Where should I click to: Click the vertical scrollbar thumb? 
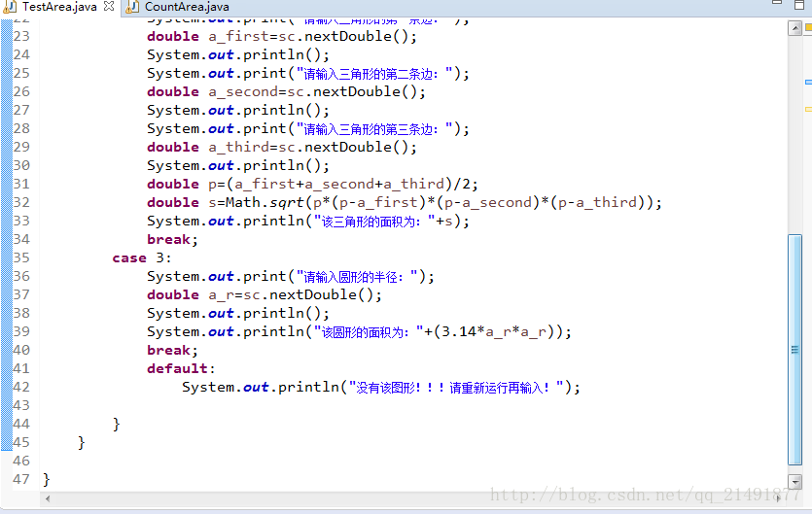coord(794,350)
